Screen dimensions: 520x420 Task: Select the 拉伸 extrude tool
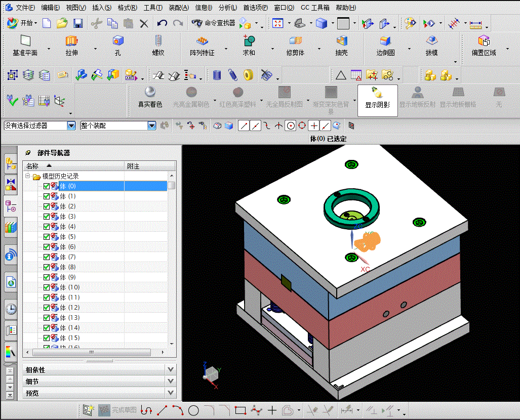71,46
